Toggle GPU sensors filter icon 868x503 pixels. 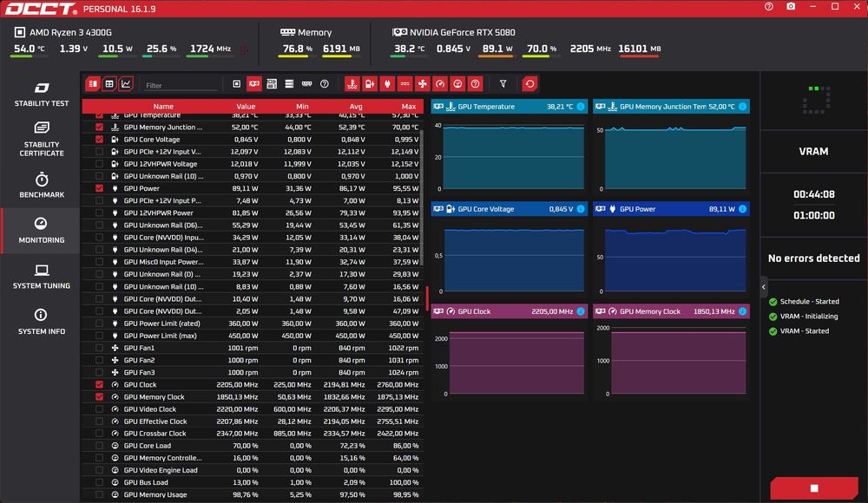254,84
